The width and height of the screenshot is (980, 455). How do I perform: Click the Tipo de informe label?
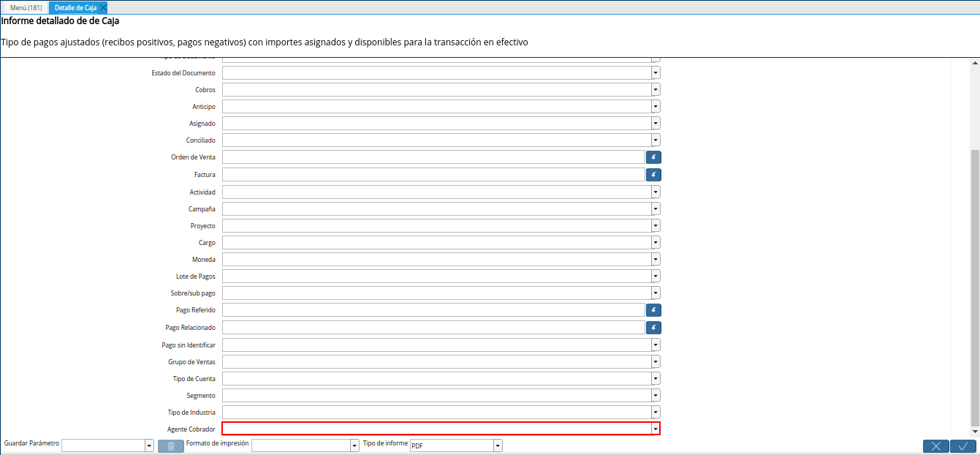coord(385,443)
